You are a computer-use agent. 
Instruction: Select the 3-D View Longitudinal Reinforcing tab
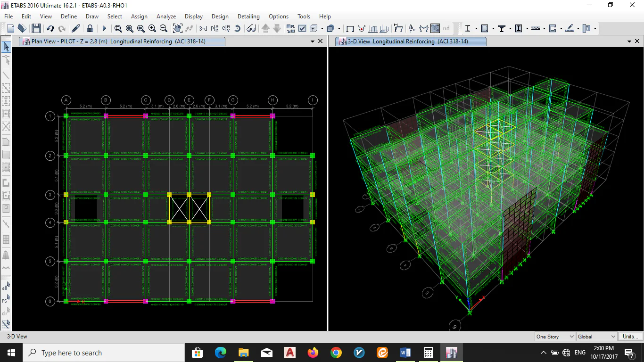pos(407,41)
